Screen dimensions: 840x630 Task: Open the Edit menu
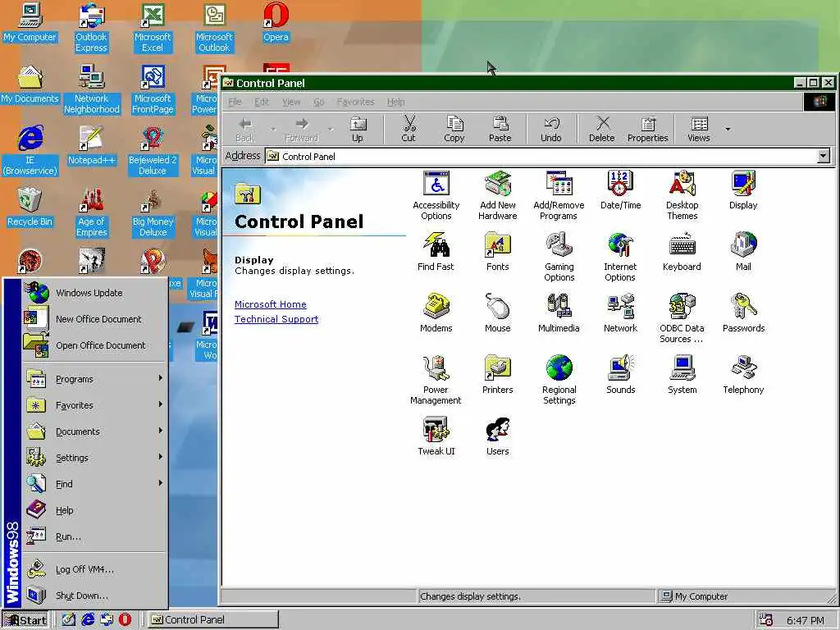point(262,102)
